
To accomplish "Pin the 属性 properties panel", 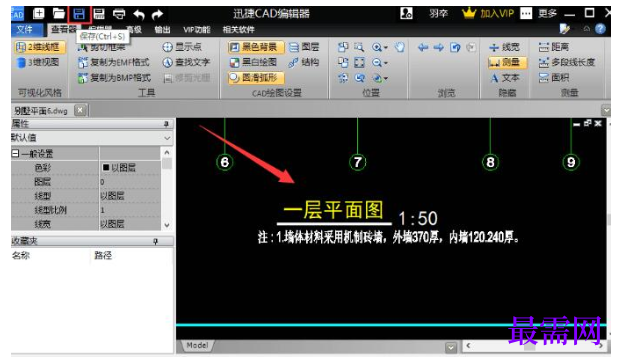I will tap(166, 124).
